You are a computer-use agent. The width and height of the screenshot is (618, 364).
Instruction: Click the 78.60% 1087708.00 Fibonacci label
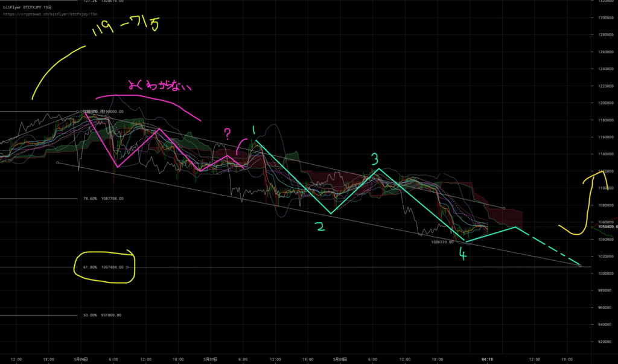(x=103, y=198)
